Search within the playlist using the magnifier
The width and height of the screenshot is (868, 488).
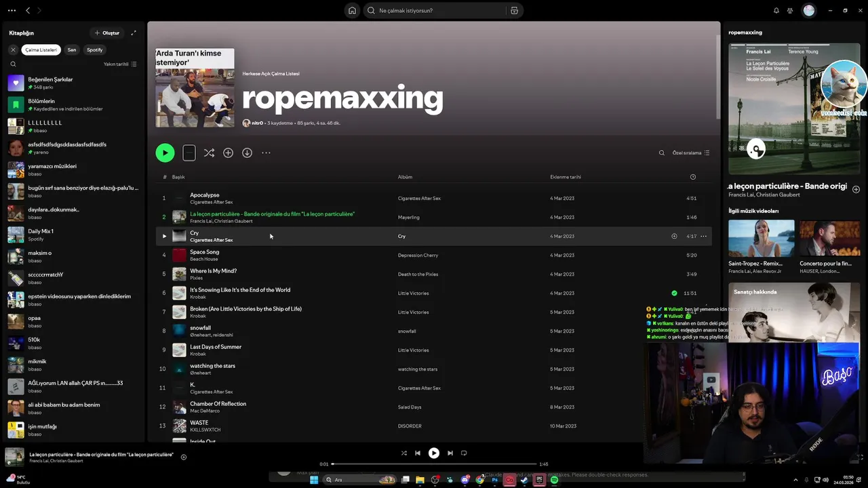tap(662, 152)
